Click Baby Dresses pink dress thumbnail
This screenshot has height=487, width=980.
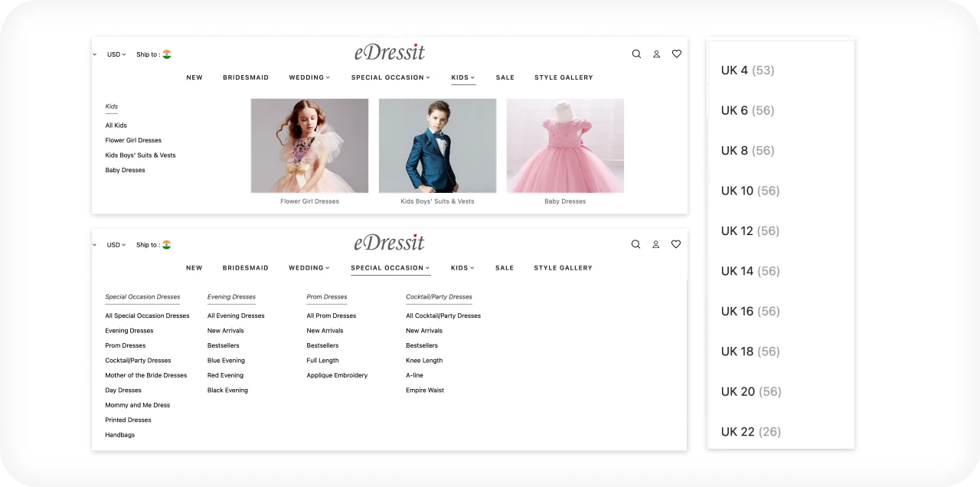tap(565, 145)
